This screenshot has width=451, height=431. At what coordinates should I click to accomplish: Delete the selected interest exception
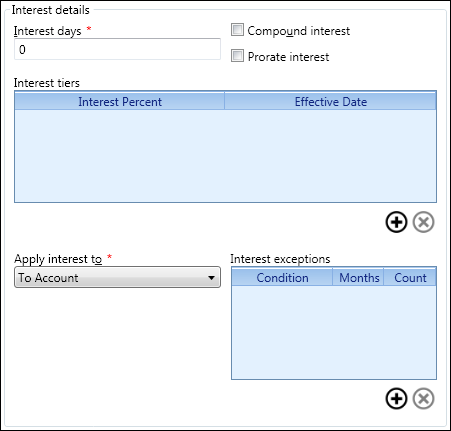(423, 398)
